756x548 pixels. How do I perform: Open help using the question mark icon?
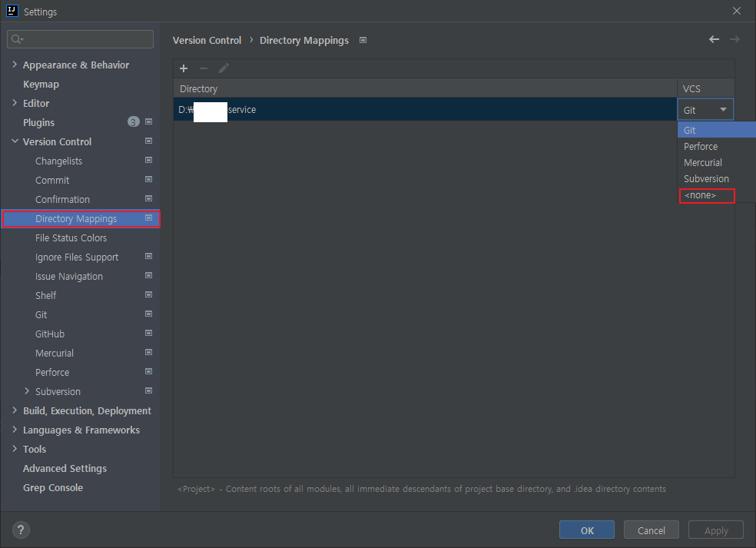tap(20, 530)
